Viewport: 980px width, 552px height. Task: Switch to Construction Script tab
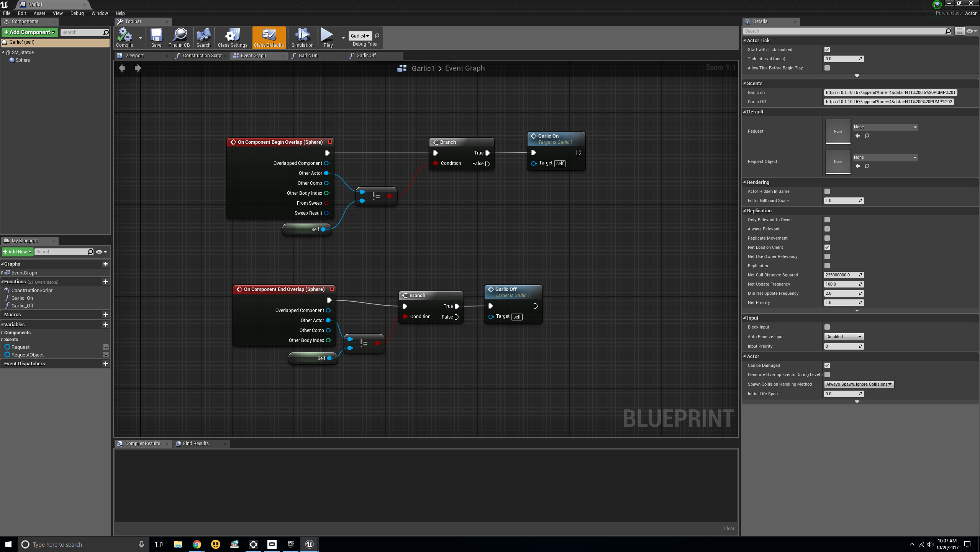202,56
